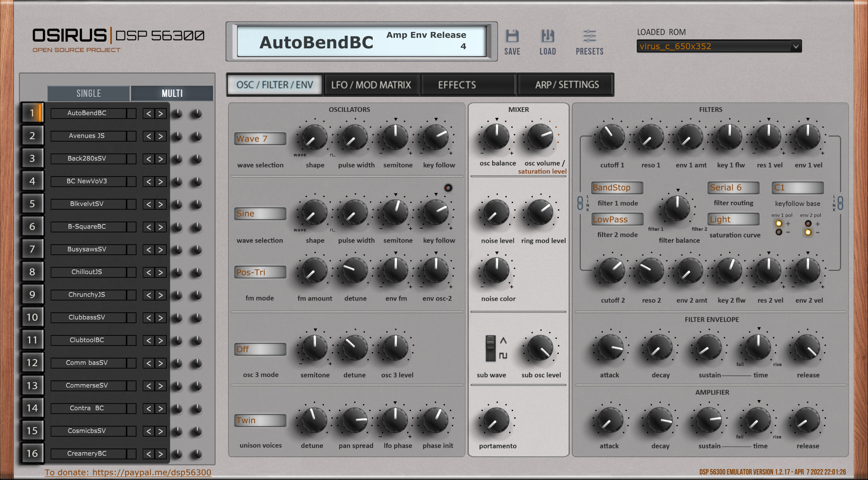Viewport: 868px width, 480px height.
Task: Open the PayPal donate link
Action: tap(128, 472)
